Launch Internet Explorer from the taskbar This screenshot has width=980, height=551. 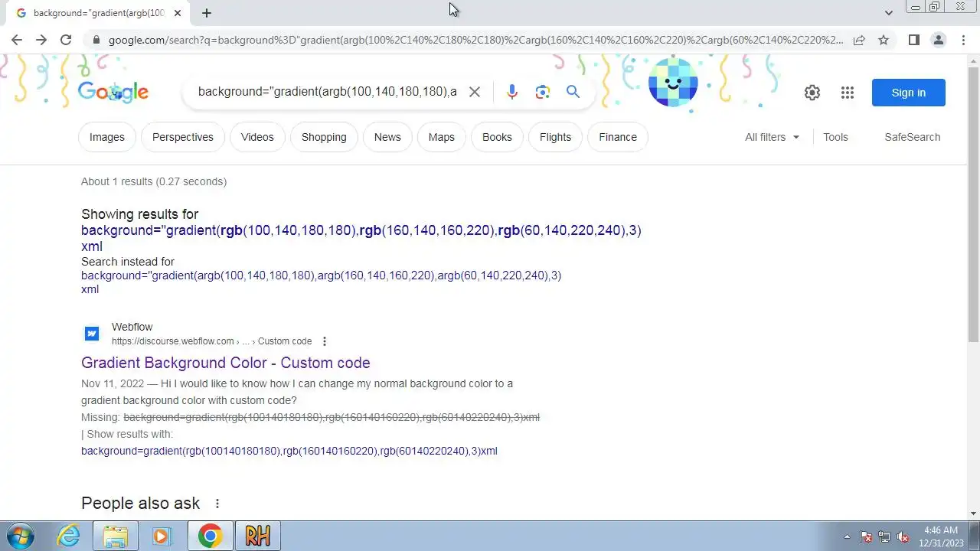(69, 536)
